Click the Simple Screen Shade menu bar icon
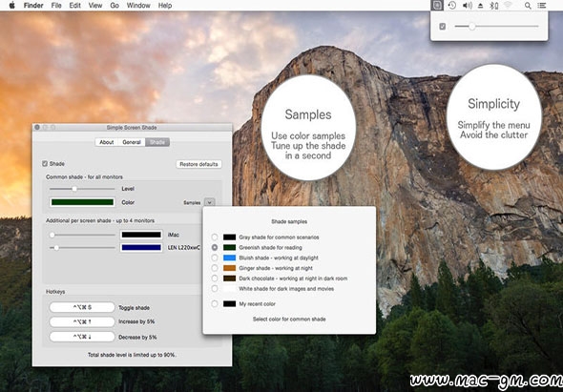 [437, 6]
